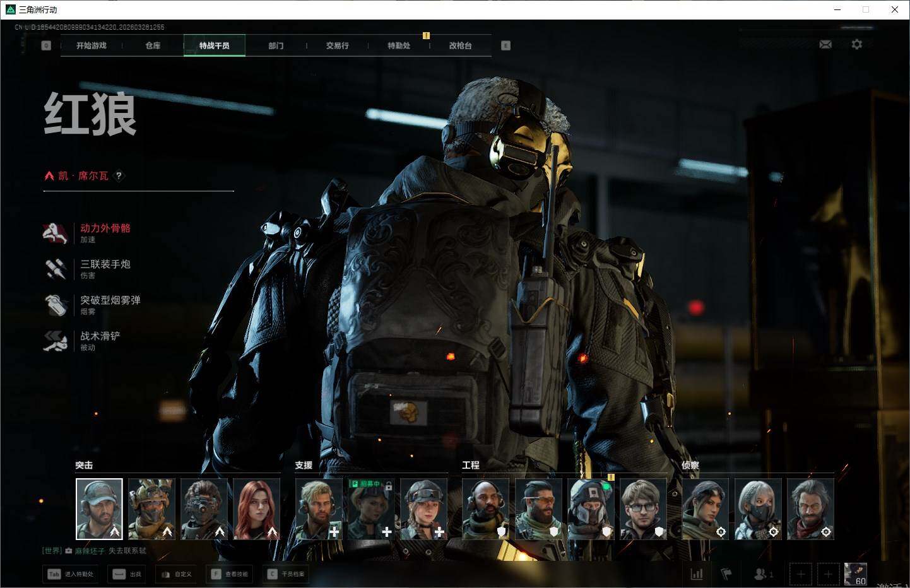Select the capped bearded assault operator portrait
The width and height of the screenshot is (910, 588).
click(x=99, y=509)
